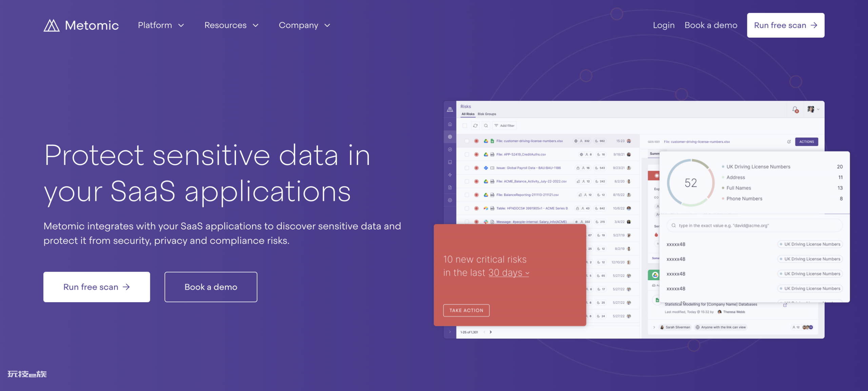Open File: ACME_Balance_Activity_July-22-2022.csv

point(531,182)
